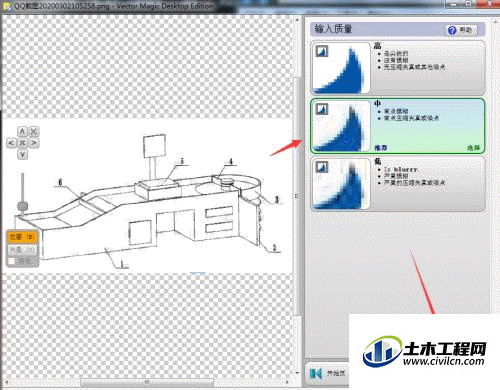
Task: Select the gray view button below the orange one
Action: pyautogui.click(x=22, y=249)
